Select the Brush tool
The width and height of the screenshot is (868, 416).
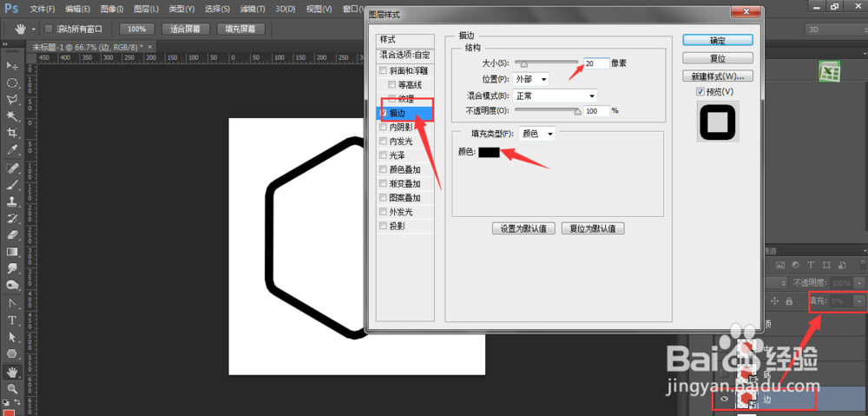point(11,184)
